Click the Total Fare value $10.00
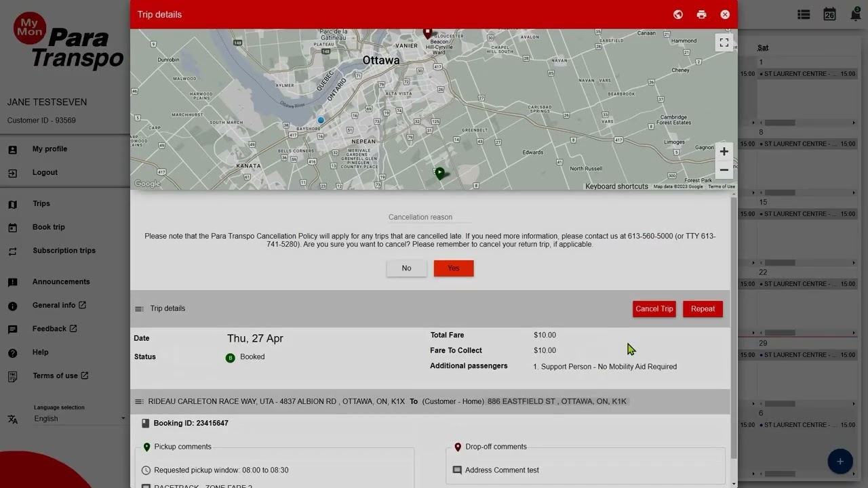The image size is (868, 488). point(545,335)
